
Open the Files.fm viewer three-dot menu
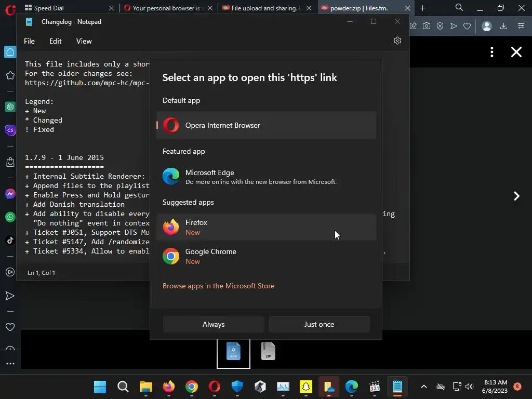click(492, 52)
